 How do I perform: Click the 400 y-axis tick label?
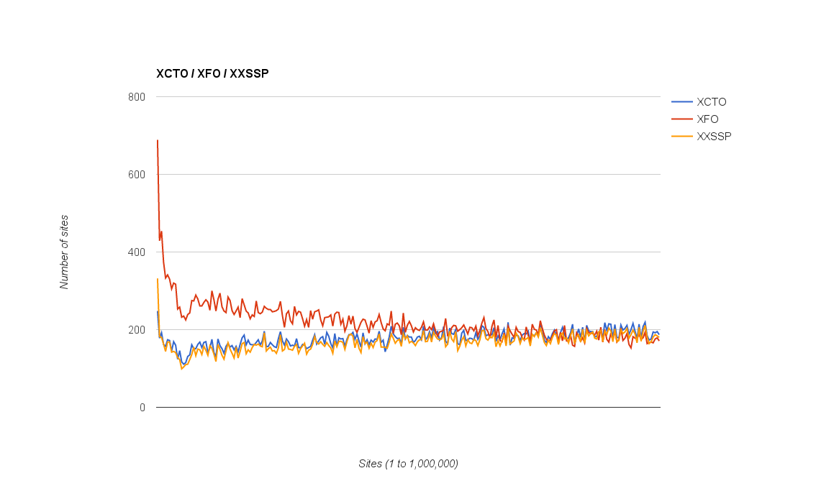(x=137, y=252)
